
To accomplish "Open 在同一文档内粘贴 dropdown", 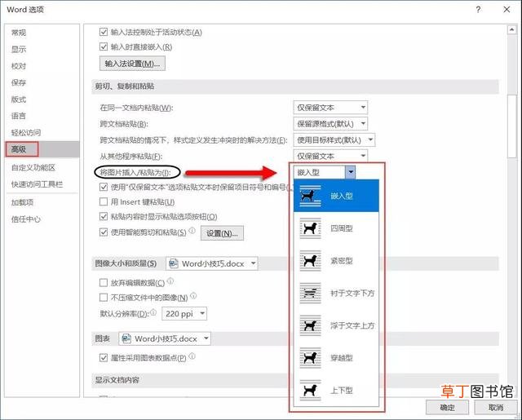I will tap(330, 108).
